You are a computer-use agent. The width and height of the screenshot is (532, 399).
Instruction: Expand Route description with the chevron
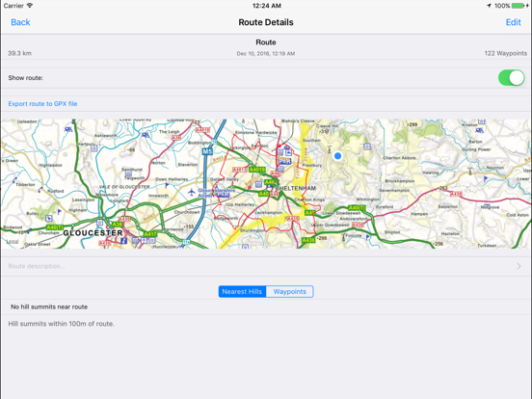click(519, 266)
